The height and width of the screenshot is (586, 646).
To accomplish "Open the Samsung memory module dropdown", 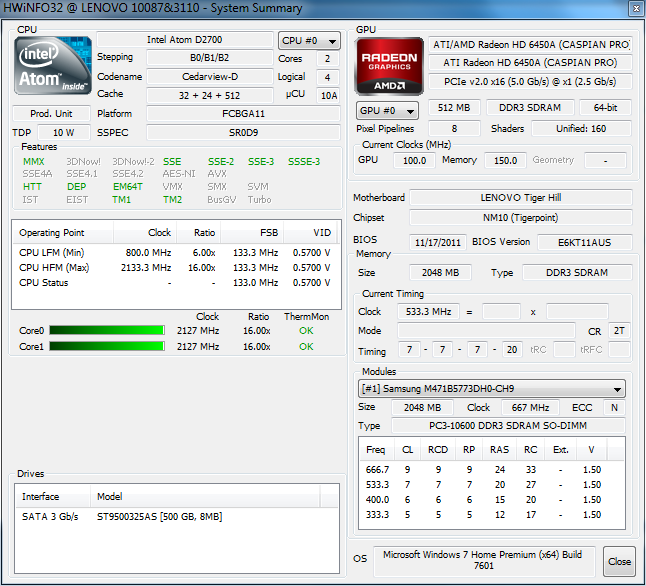I will tap(492, 389).
